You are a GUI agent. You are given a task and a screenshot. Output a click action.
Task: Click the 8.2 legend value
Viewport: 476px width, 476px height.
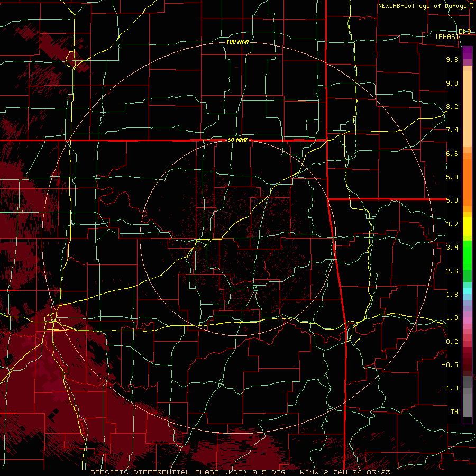[x=452, y=106]
